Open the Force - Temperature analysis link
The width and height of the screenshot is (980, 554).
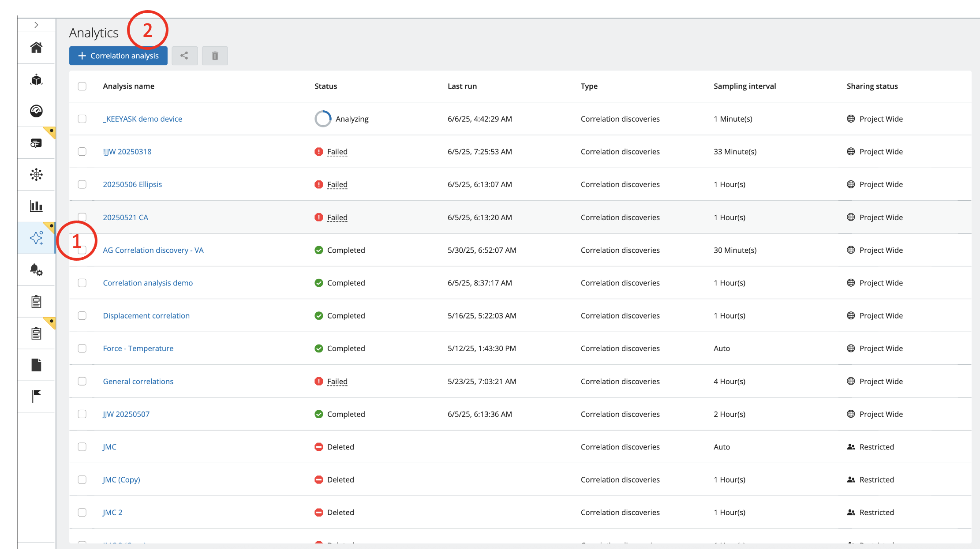point(138,348)
